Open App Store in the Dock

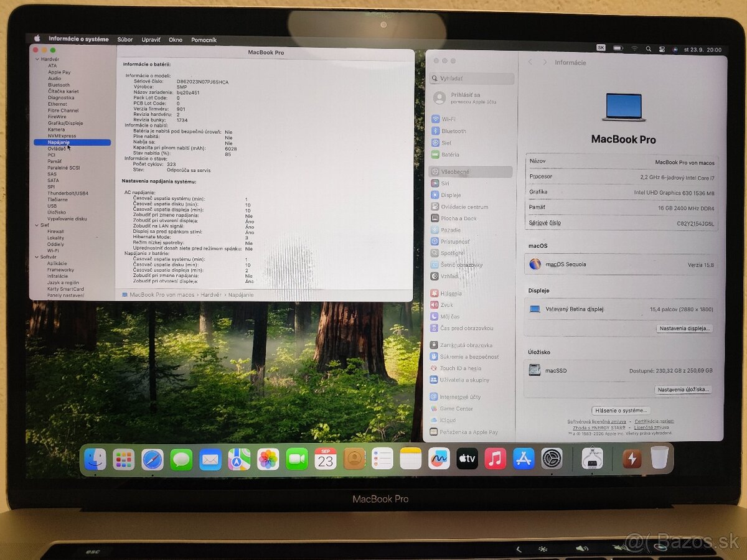coord(524,459)
